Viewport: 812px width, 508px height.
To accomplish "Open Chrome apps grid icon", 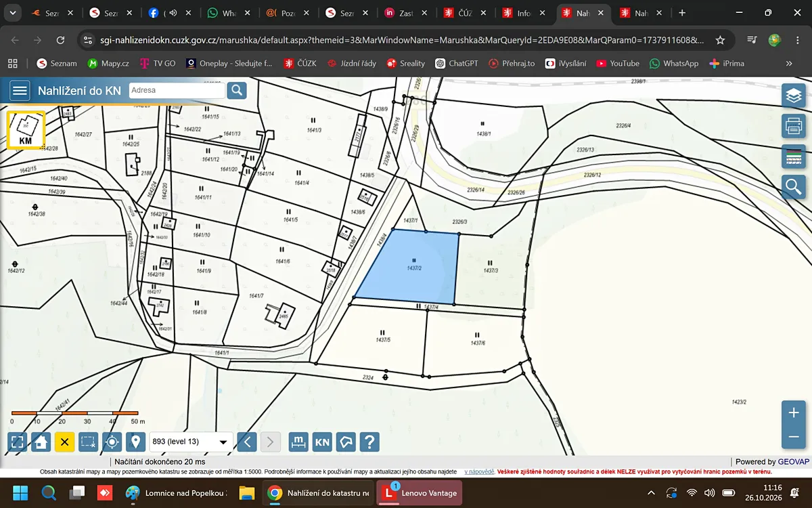I will (12, 63).
